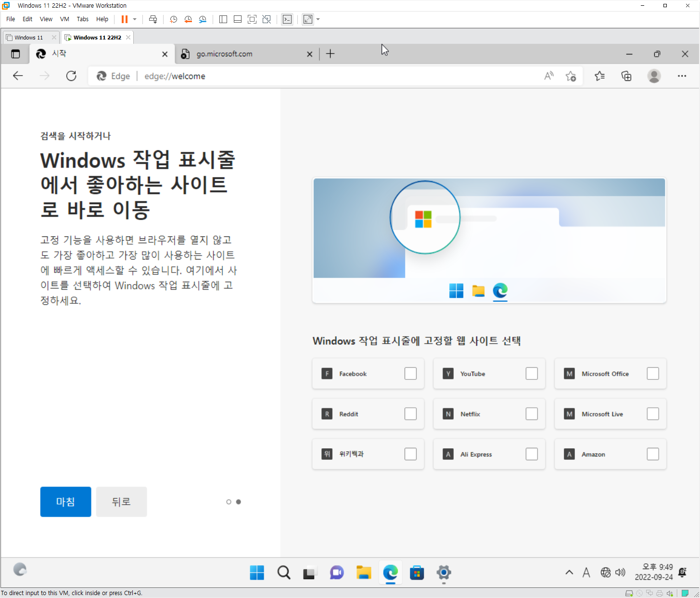Close the 시작 browser tab
The width and height of the screenshot is (700, 598).
pos(165,54)
